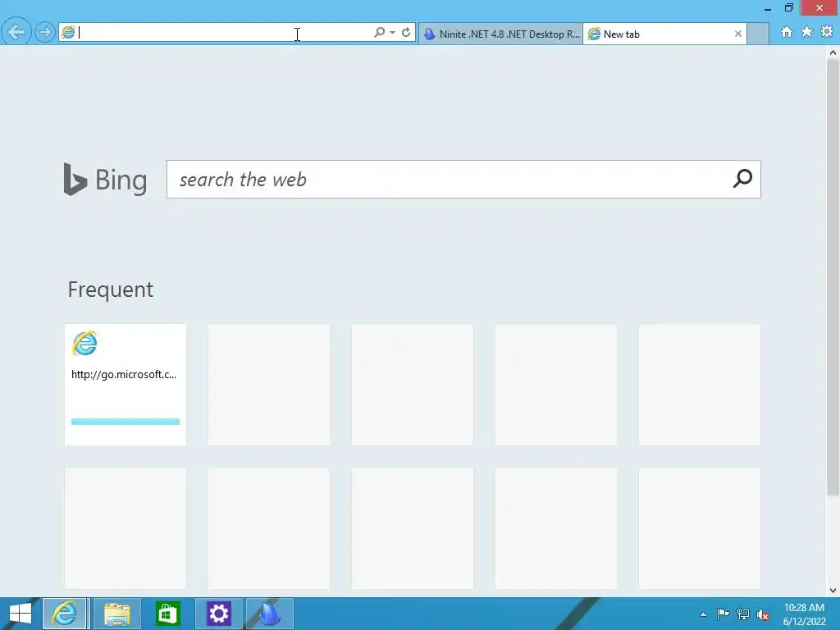Open Favorites star icon
Viewport: 840px width, 630px height.
(807, 32)
